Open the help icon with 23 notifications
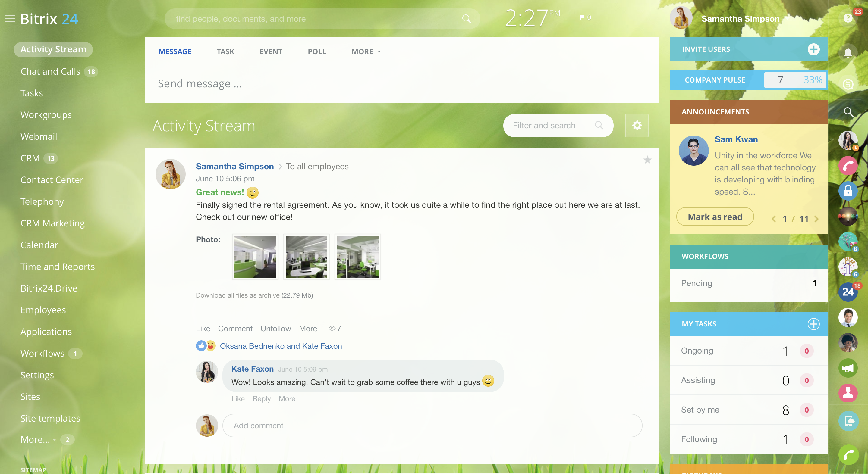 [848, 18]
